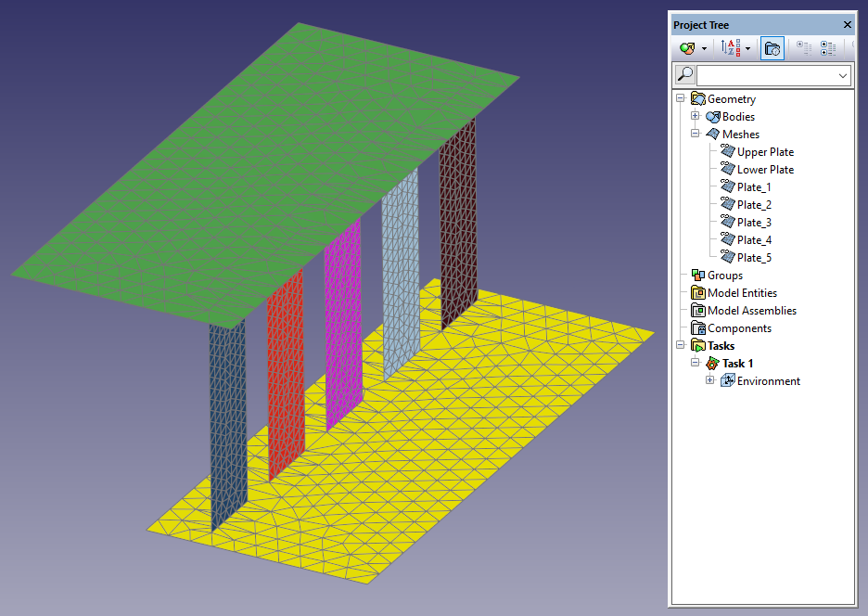Image resolution: width=868 pixels, height=616 pixels.
Task: Click the Plate_3 mesh icon
Action: point(727,223)
